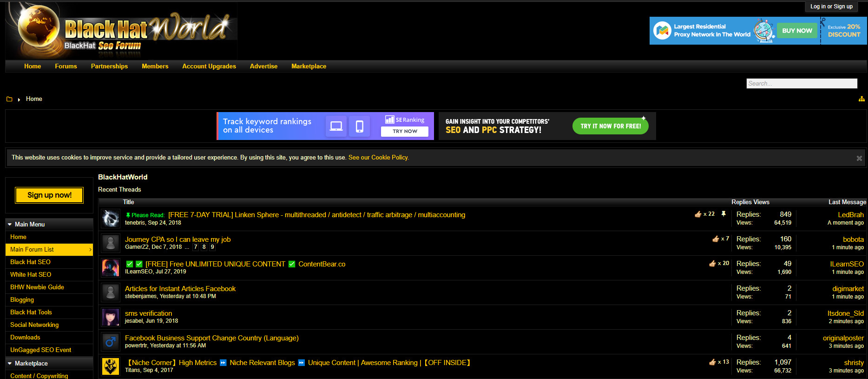Click BUY NOW on proxy ad banner

797,31
